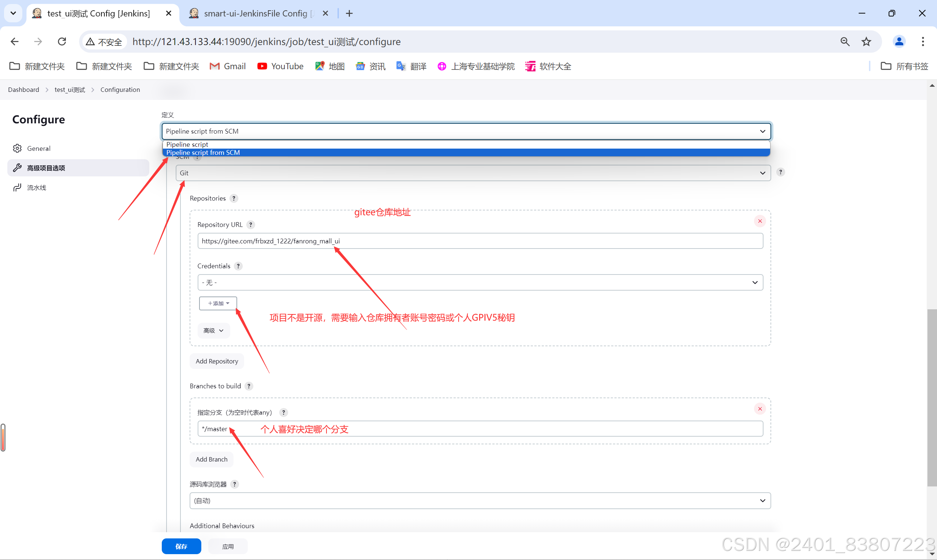Click the 高级项目选项 icon in sidebar
Viewport: 937px width, 560px height.
(17, 168)
